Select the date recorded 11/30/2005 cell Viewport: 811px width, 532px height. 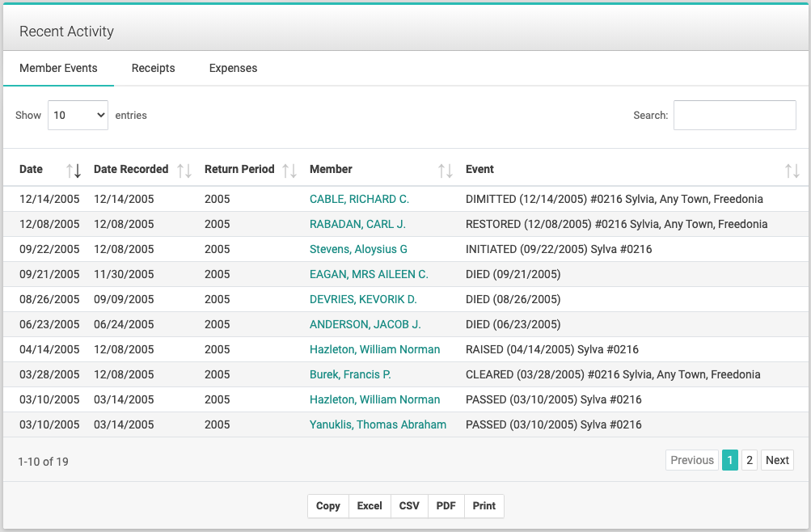pos(124,275)
